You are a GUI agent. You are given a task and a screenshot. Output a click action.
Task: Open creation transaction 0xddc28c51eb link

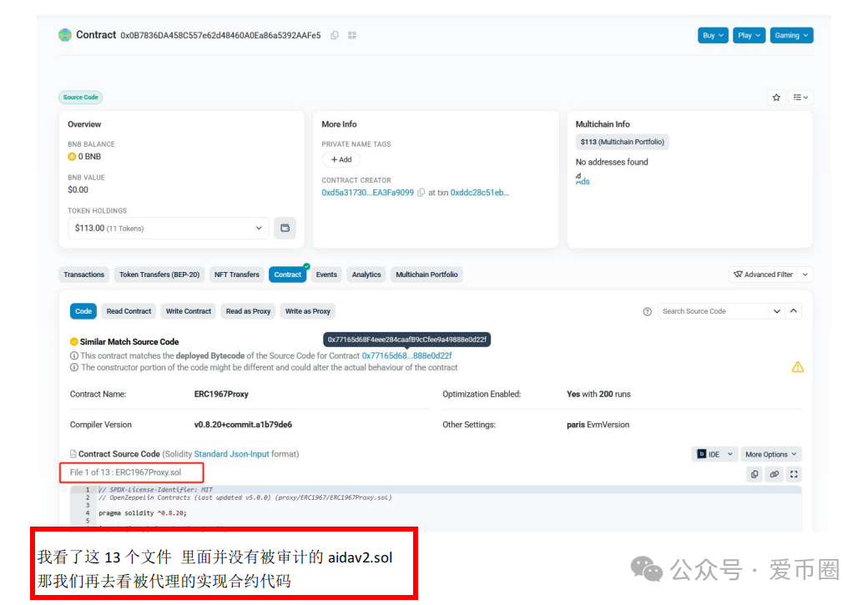(x=479, y=193)
